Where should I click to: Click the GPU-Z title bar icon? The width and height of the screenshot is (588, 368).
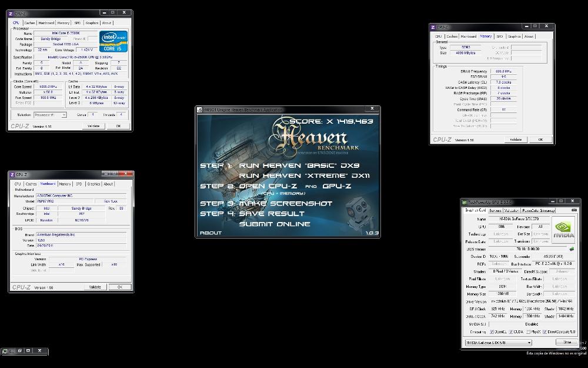(465, 202)
